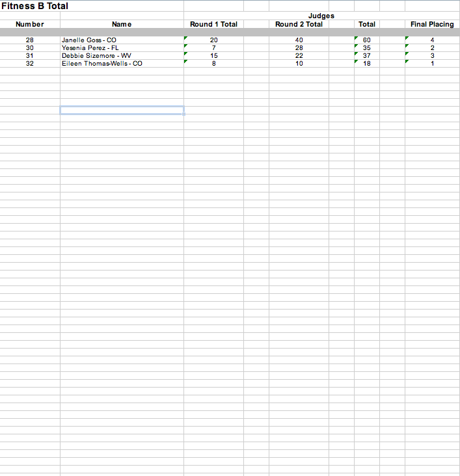This screenshot has width=460, height=476.
Task: Click Round 2 Total value 40
Action: (x=299, y=40)
